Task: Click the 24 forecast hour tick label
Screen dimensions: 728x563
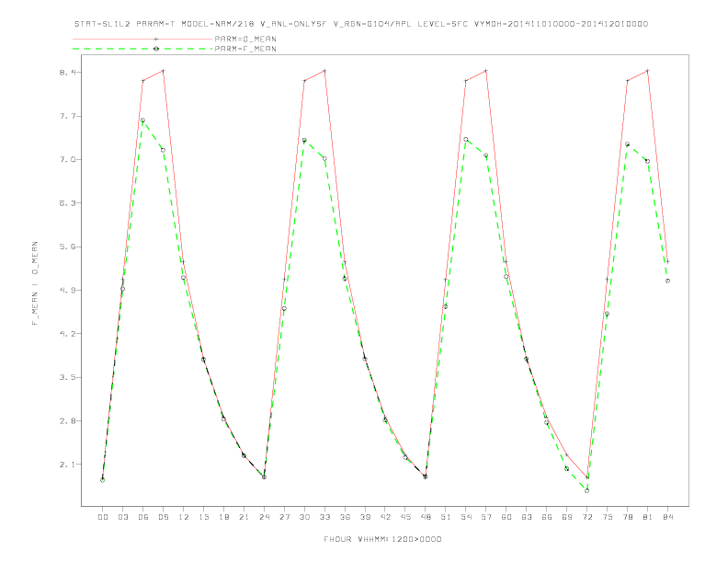Action: [x=264, y=517]
